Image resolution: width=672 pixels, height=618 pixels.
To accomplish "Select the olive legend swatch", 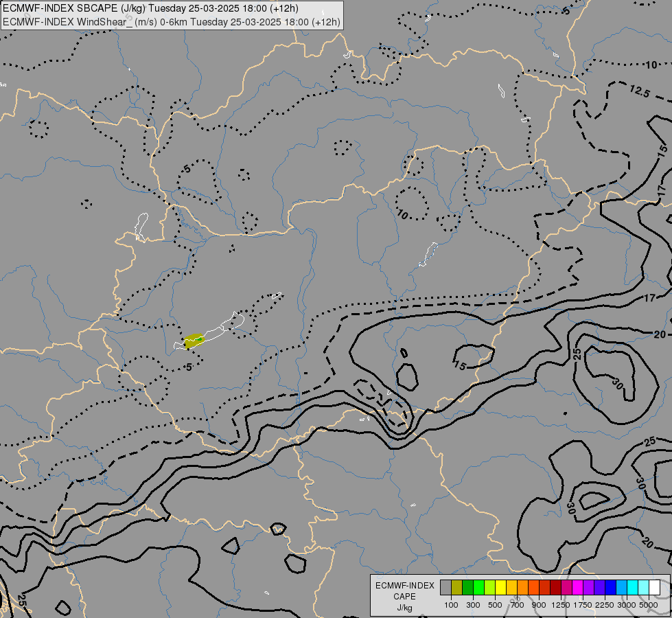I will coord(457,587).
